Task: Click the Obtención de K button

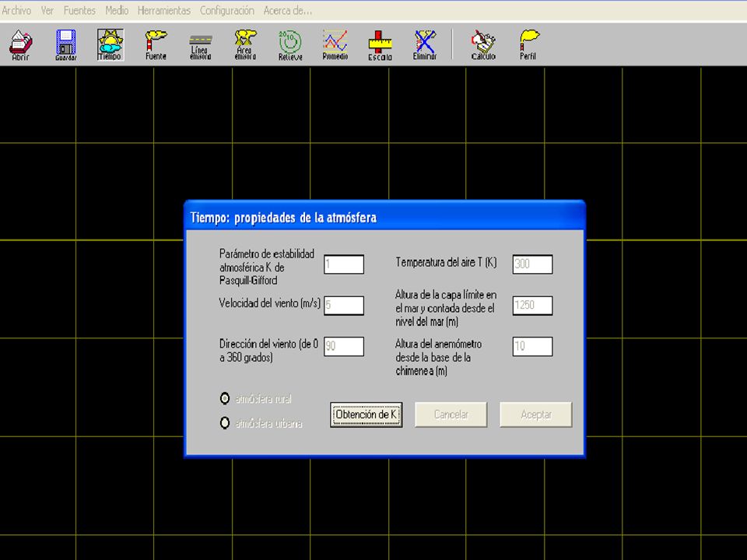Action: (366, 415)
